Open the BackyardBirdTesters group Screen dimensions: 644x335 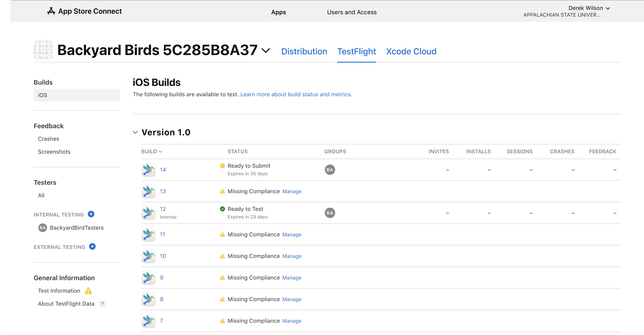tap(77, 228)
